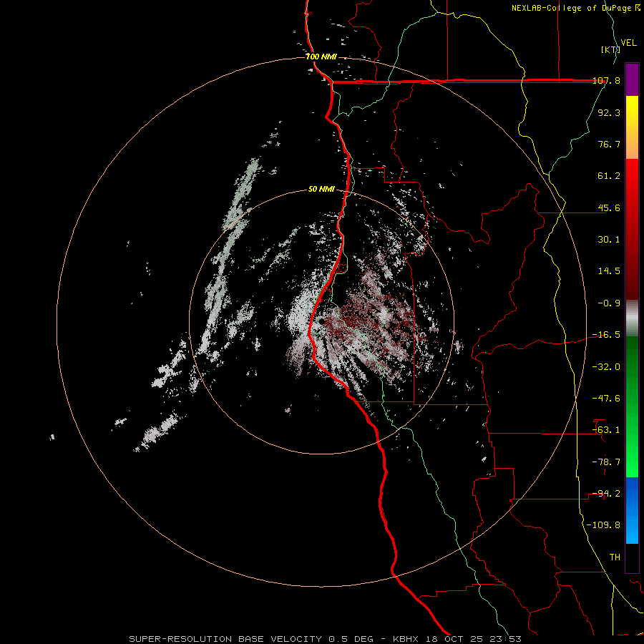644x644 pixels.
Task: Click the 61.2 legend value
Action: (x=609, y=176)
